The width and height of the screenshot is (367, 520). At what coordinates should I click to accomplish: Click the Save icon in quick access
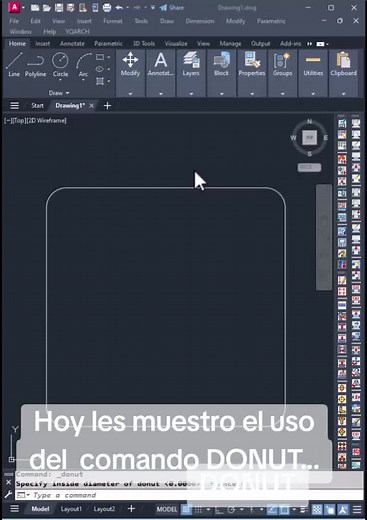coord(59,7)
